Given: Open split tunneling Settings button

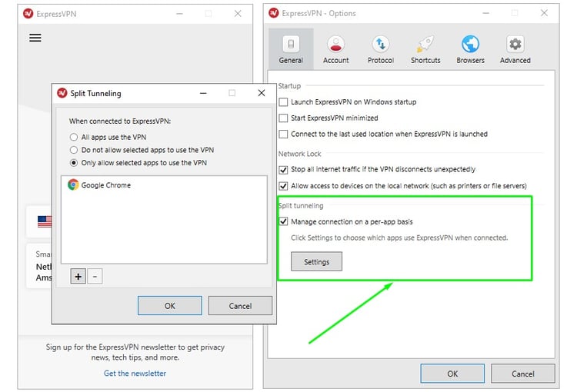Looking at the screenshot, I should pos(316,261).
